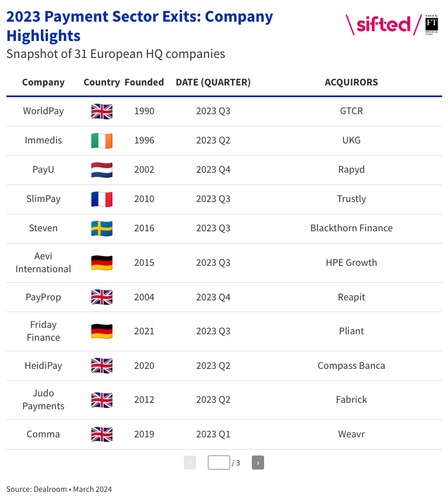Click the German flag in the Friday Finance row
This screenshot has width=448, height=500.
pos(101,331)
